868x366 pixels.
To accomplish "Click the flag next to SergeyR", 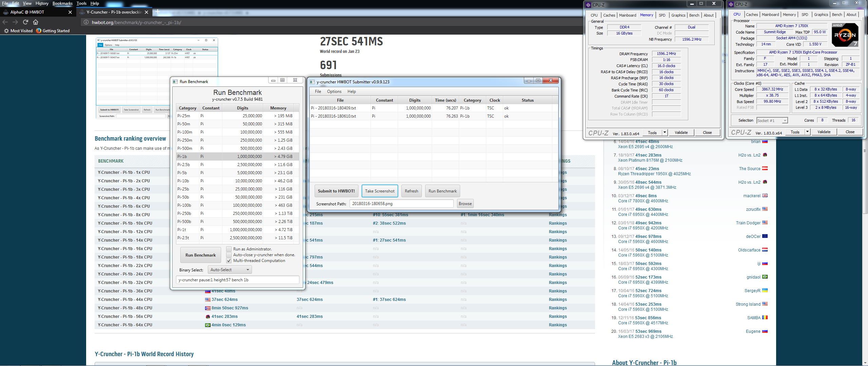I will pos(765,290).
